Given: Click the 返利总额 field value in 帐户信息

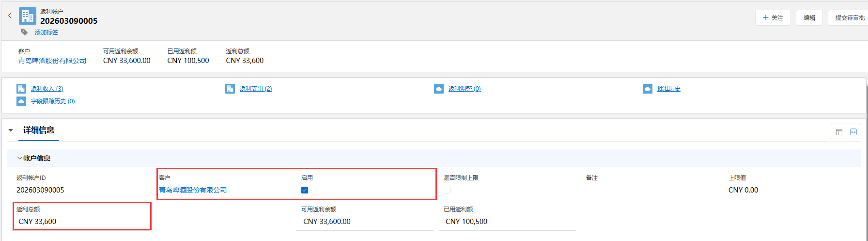Looking at the screenshot, I should 38,222.
